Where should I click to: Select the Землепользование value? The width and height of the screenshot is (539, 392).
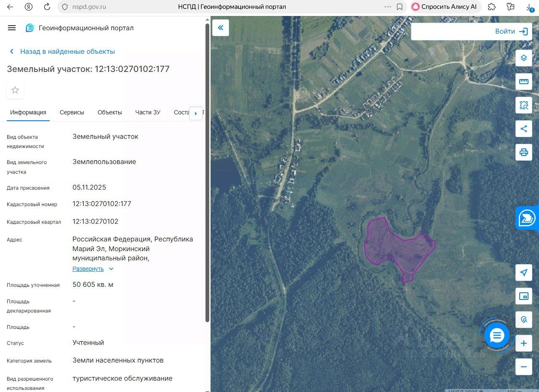104,162
